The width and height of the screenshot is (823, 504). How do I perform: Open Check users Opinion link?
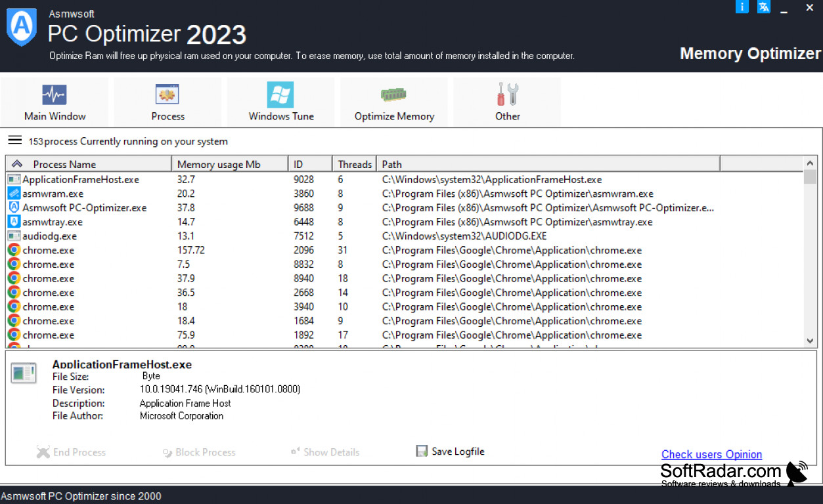point(711,454)
